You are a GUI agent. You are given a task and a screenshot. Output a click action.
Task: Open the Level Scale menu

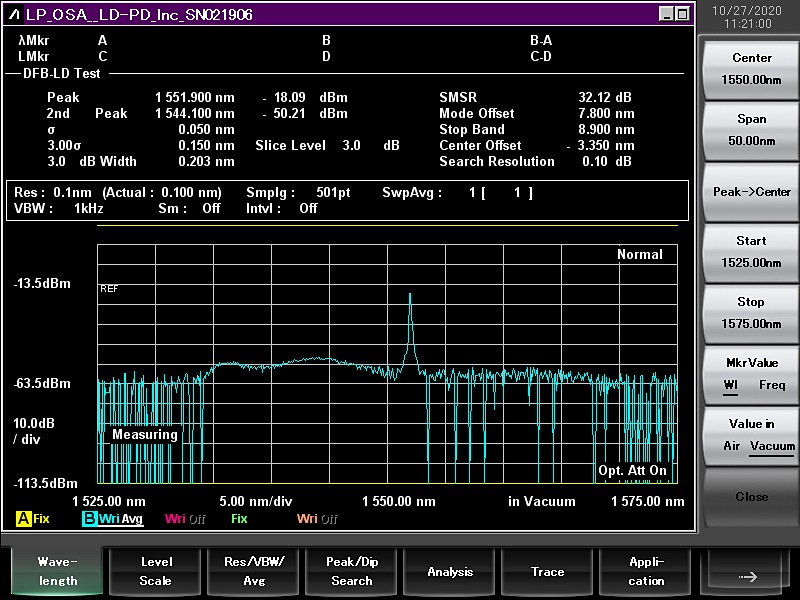(156, 572)
